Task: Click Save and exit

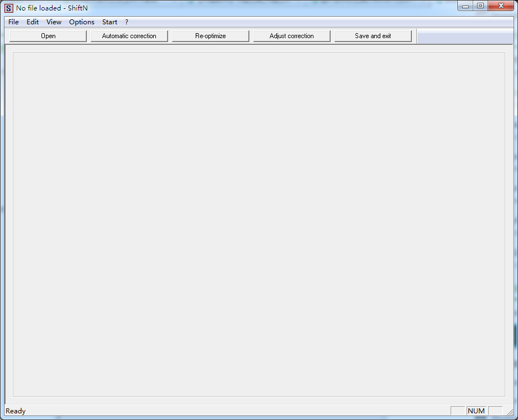Action: point(373,36)
